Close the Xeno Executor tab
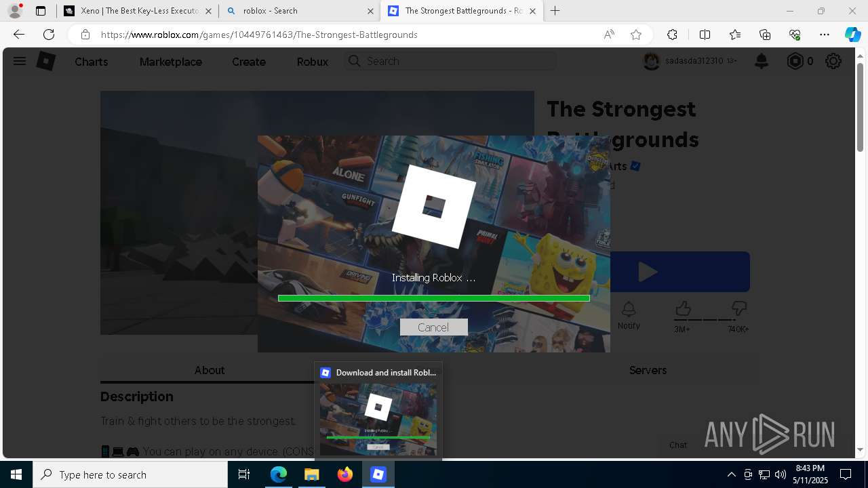The image size is (868, 488). coord(208,11)
